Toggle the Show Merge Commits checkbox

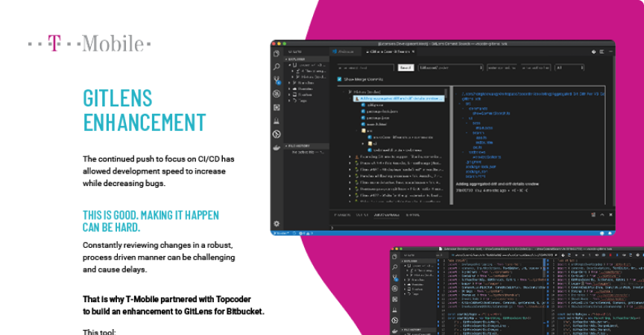[339, 79]
